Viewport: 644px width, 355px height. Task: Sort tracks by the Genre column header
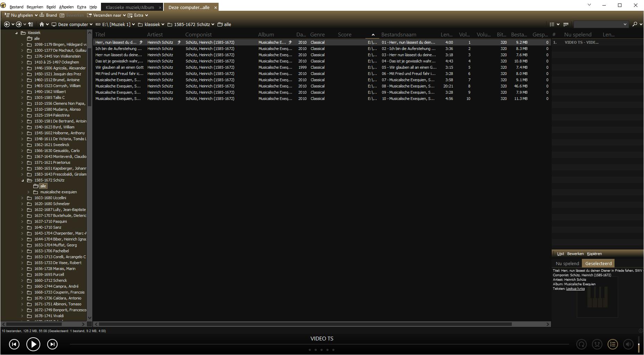317,35
